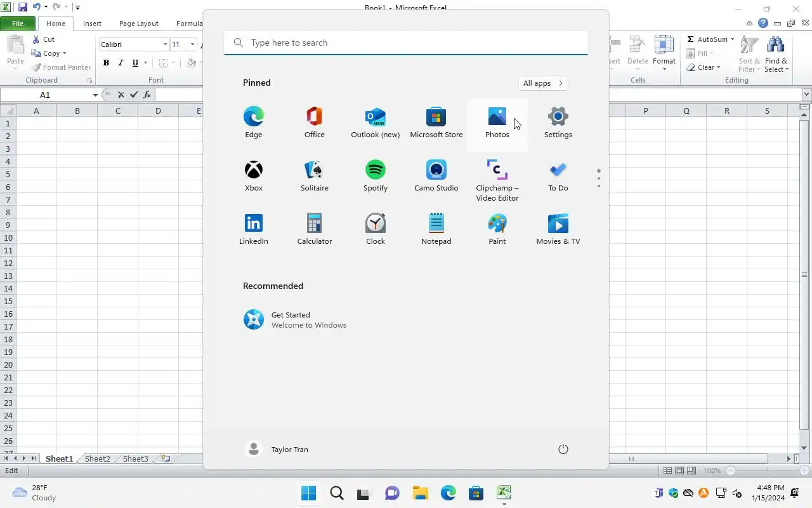
Task: Open taskbar Search magnifier
Action: tap(337, 493)
